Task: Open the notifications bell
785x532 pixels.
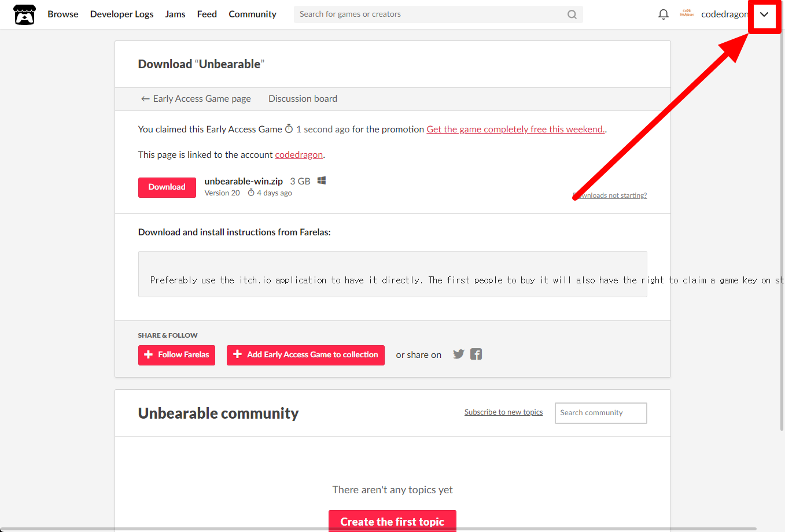Action: [x=664, y=14]
